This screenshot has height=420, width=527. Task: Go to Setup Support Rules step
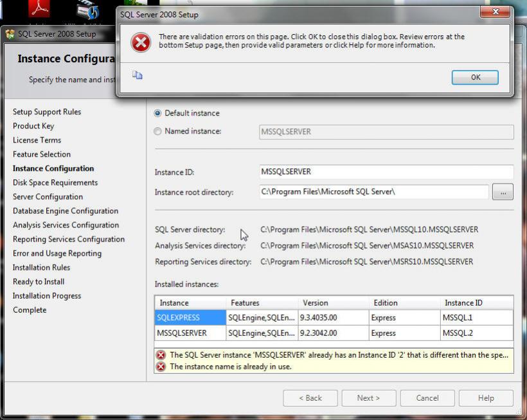[47, 112]
